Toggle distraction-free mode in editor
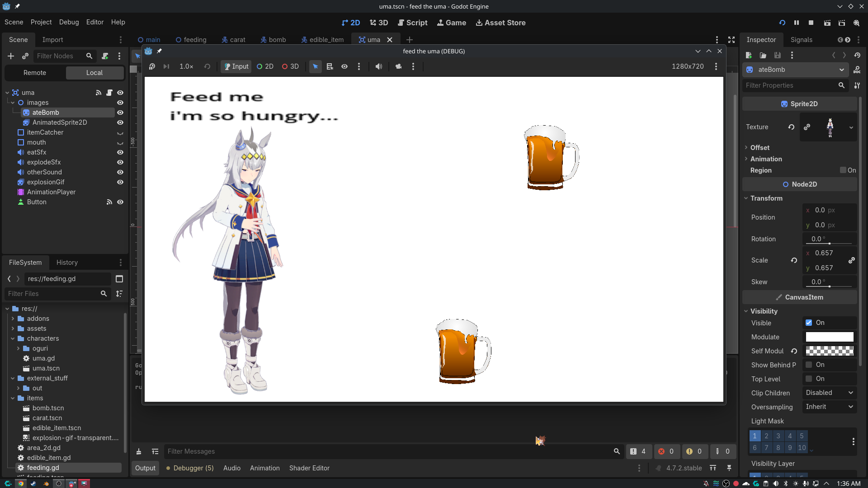Image resolution: width=868 pixels, height=488 pixels. pos(731,40)
